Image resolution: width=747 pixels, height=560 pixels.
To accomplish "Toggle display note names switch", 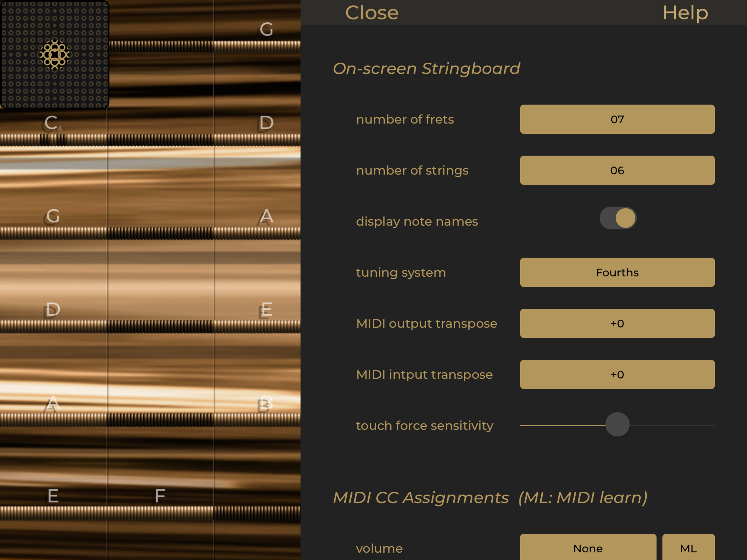I will point(618,218).
